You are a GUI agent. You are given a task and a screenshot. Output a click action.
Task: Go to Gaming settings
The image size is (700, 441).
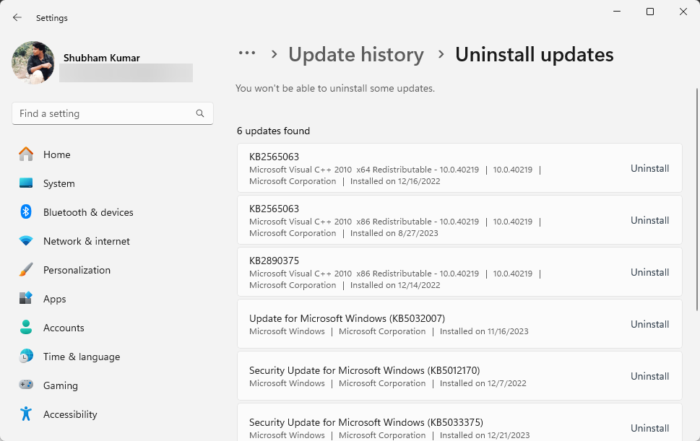(x=60, y=385)
